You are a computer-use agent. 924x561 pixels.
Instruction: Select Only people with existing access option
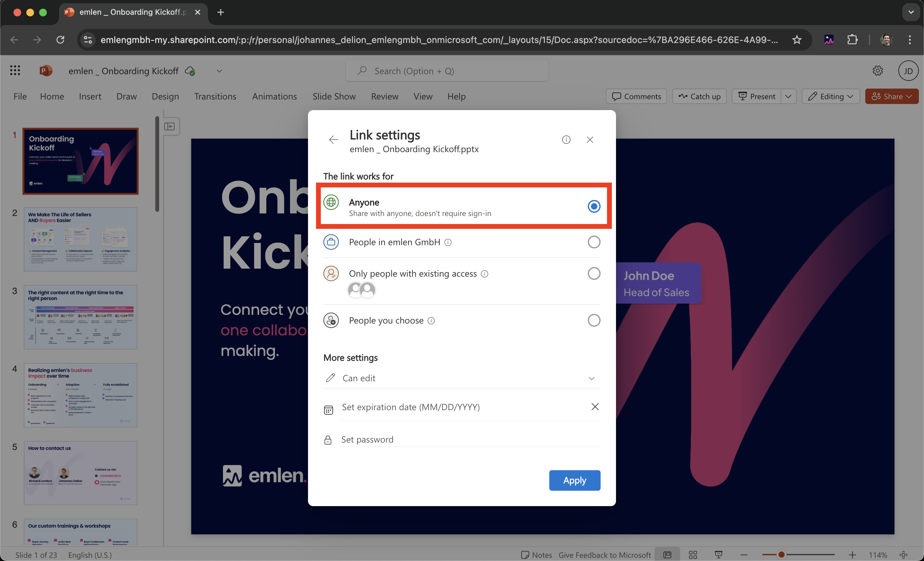pyautogui.click(x=594, y=273)
